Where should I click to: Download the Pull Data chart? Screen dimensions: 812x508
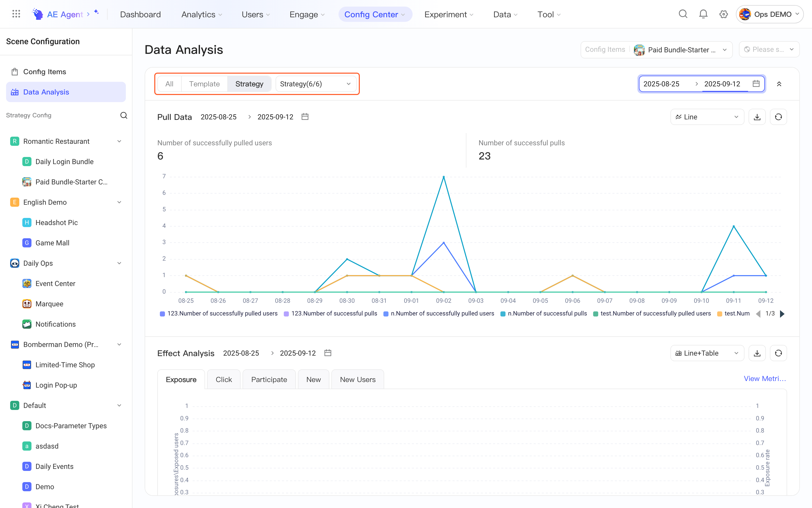[x=757, y=117]
